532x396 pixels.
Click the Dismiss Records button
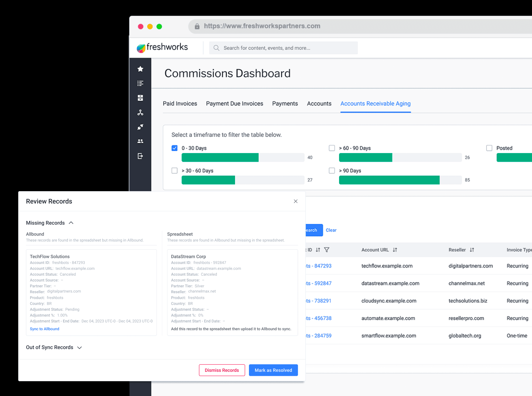[x=222, y=370]
